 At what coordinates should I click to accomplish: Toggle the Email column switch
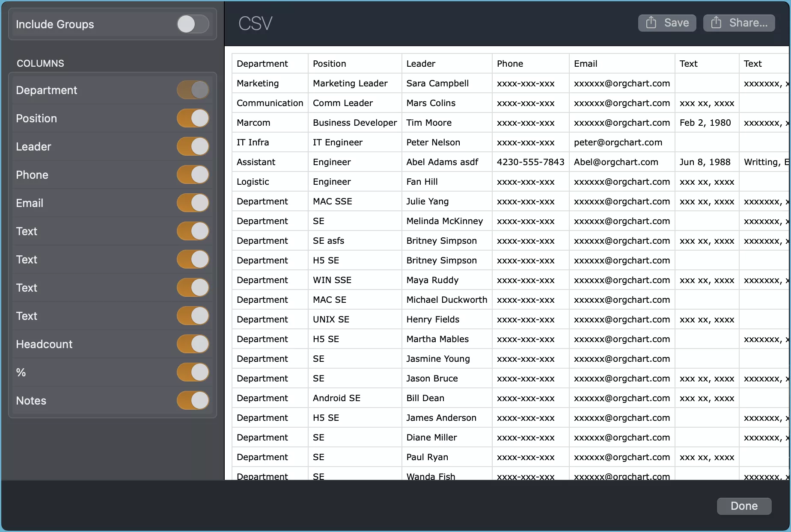[193, 203]
